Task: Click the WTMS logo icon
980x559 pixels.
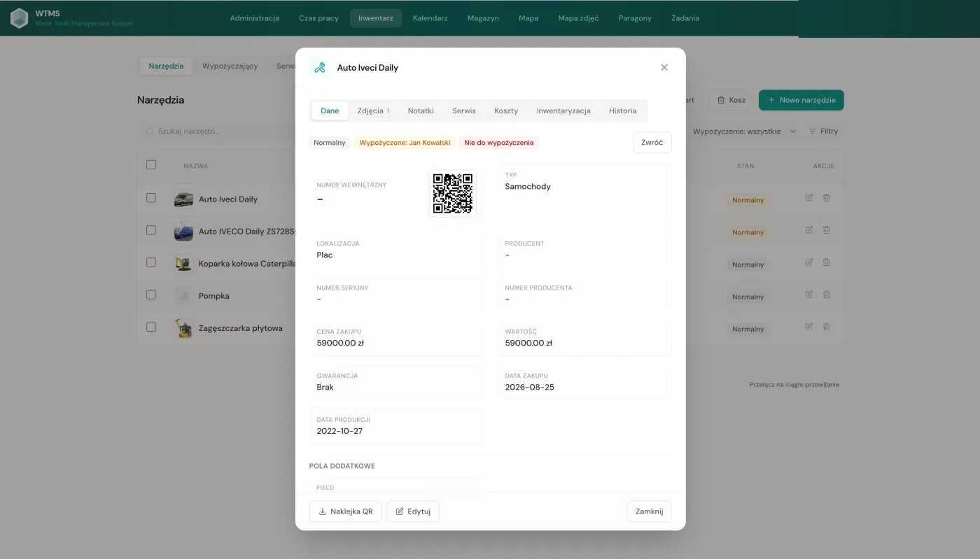Action: [19, 18]
